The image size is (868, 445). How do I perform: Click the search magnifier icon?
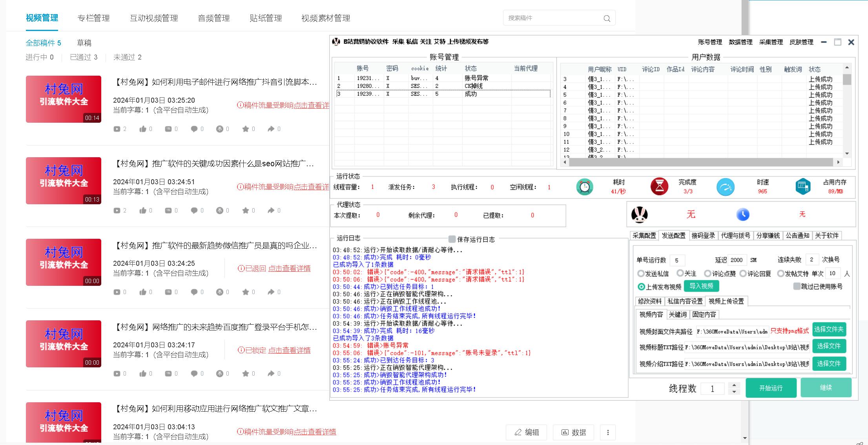pos(607,18)
